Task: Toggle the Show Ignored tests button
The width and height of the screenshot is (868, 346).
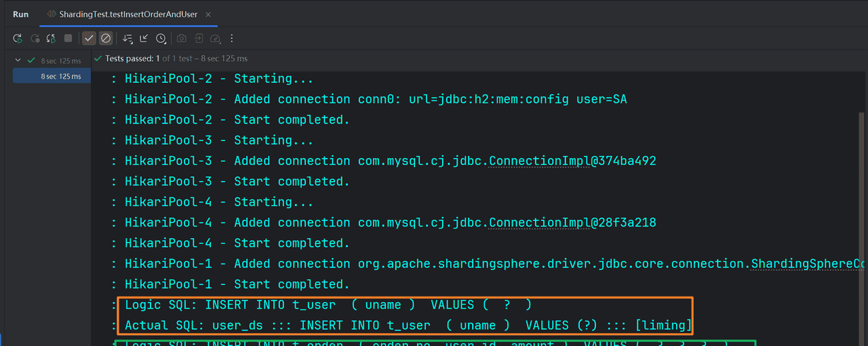Action: pos(106,39)
